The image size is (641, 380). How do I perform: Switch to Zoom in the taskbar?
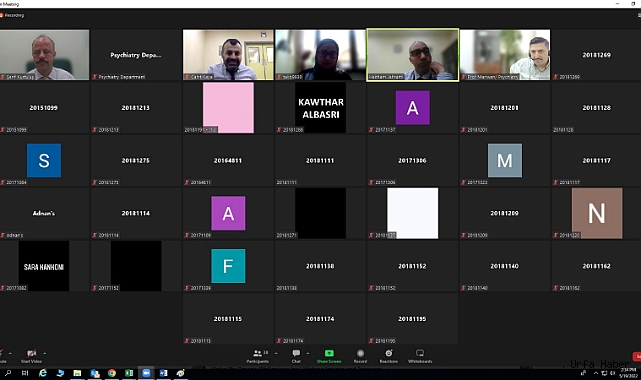tap(146, 373)
